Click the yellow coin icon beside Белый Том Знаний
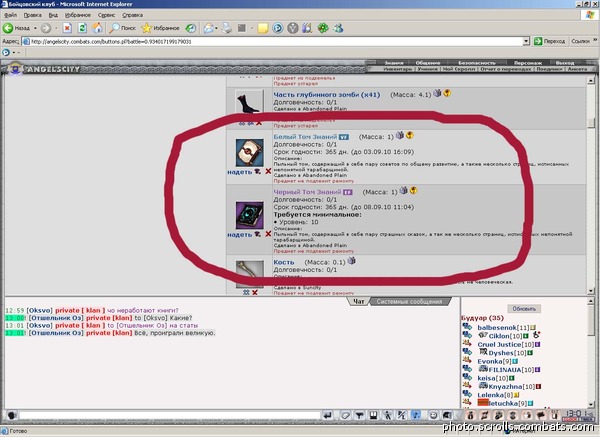600x437 pixels. pos(410,135)
